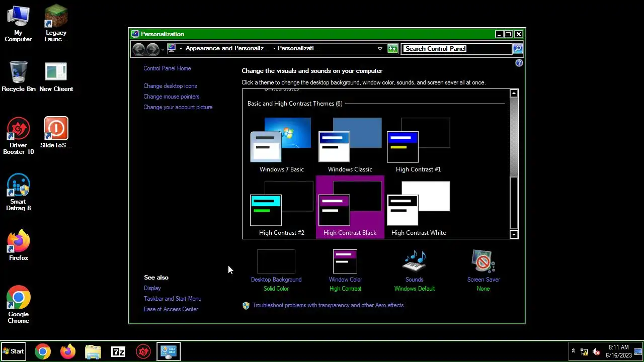The width and height of the screenshot is (644, 362).
Task: Open Control Panel Home link
Action: 167,68
